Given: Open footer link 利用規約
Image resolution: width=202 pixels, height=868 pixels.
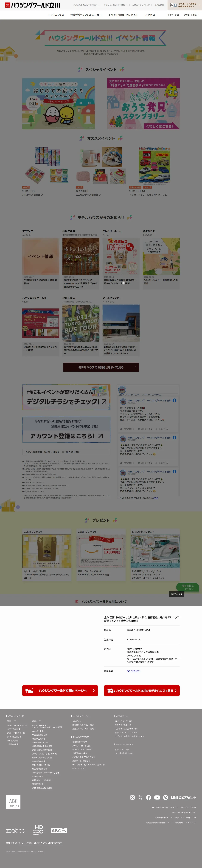Looking at the screenshot, I should 179,823.
